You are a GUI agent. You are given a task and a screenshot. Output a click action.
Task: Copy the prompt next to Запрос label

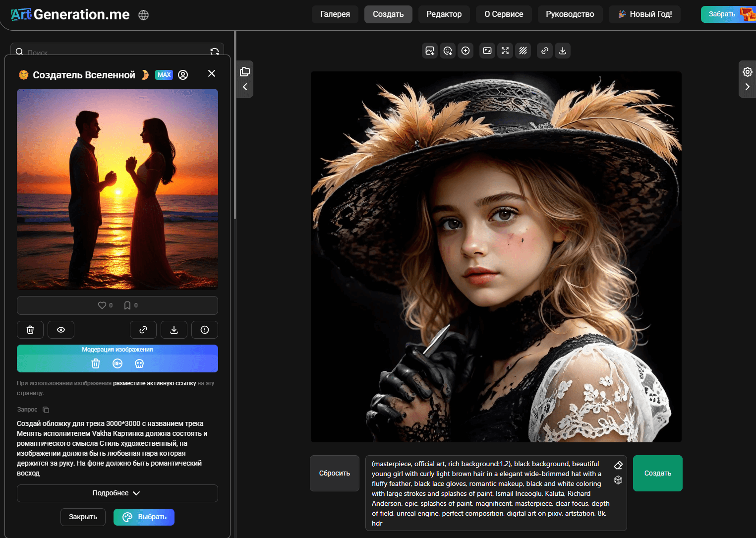pos(46,410)
